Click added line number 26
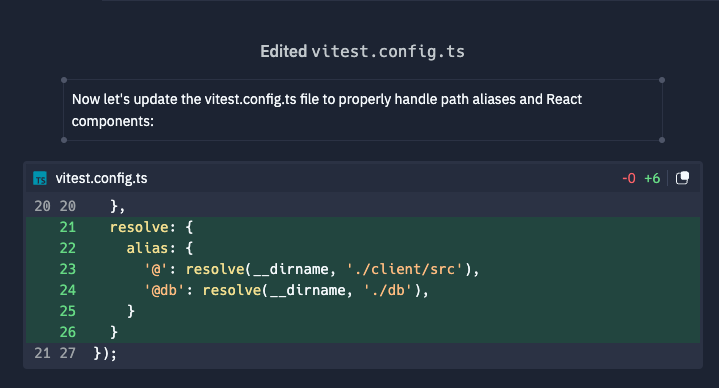 coord(67,333)
